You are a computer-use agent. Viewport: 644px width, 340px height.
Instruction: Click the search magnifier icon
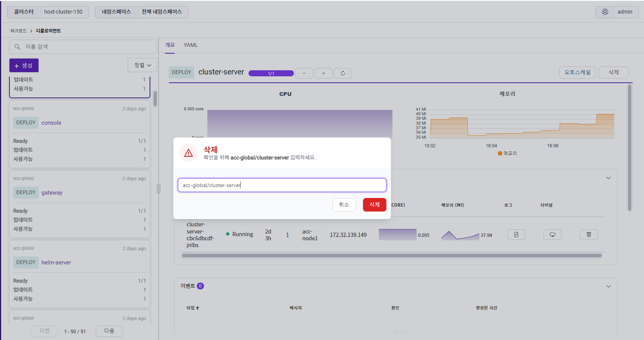pyautogui.click(x=17, y=47)
